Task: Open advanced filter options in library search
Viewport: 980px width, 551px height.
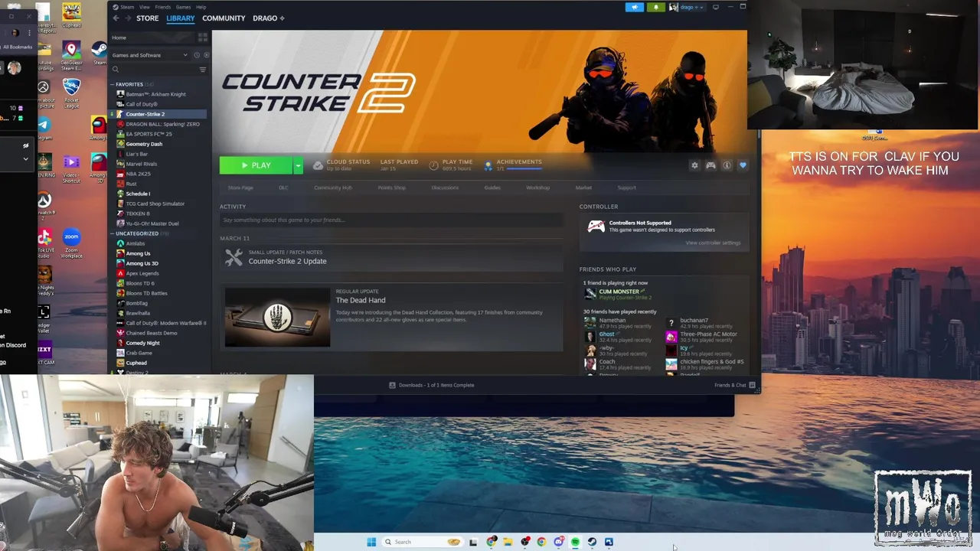Action: click(203, 70)
